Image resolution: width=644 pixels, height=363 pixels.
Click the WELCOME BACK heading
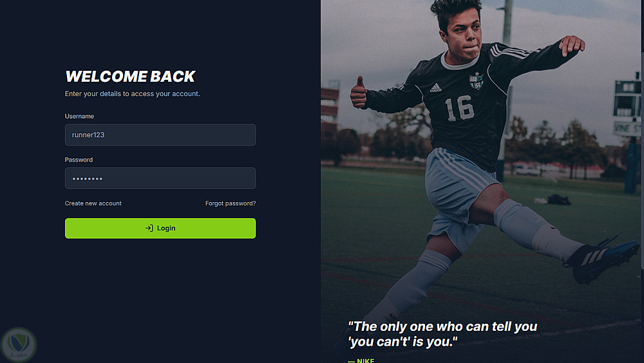130,77
